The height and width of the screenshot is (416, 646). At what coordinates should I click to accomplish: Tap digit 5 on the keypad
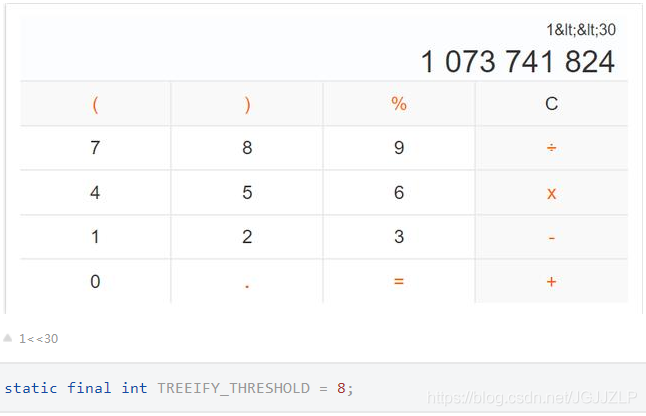click(247, 192)
